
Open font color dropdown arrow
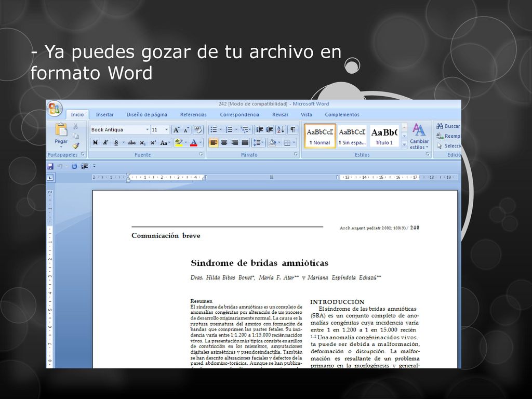click(201, 142)
